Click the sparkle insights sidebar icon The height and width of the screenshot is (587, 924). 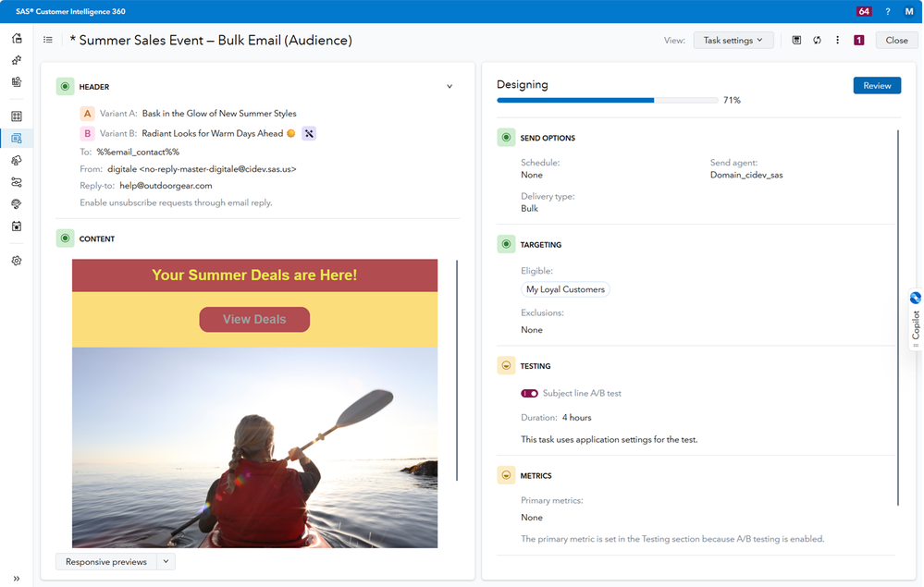point(17,60)
